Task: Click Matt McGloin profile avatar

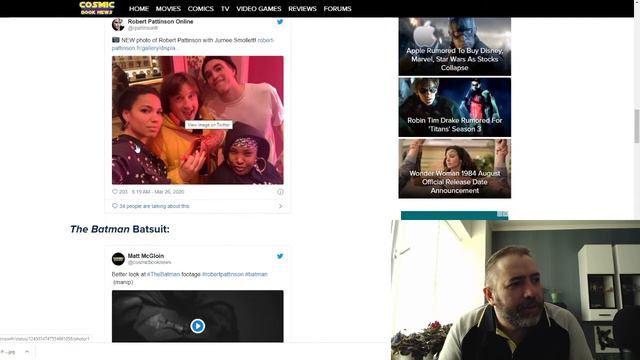Action: pyautogui.click(x=118, y=259)
